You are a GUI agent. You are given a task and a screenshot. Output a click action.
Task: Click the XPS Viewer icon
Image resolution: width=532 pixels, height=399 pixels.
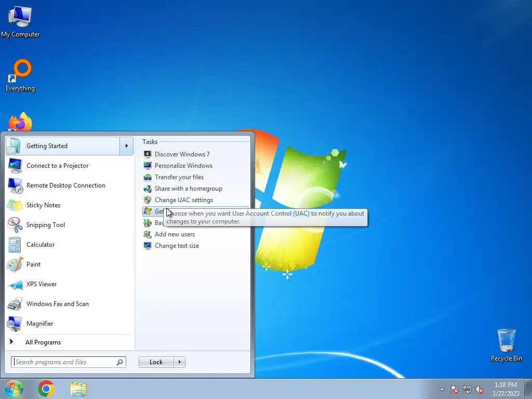pos(15,284)
